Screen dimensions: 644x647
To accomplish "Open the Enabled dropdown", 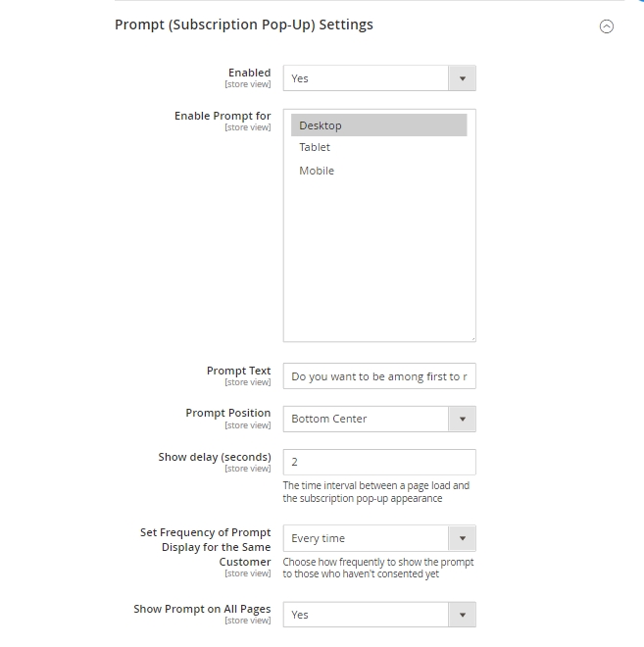I will click(367, 78).
